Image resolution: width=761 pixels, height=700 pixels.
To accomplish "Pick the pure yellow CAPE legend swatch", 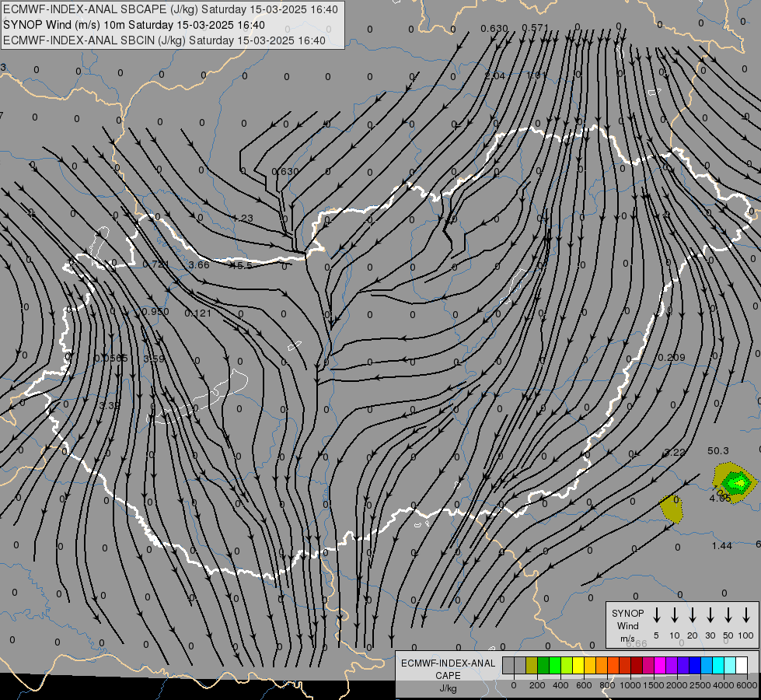I will click(x=578, y=665).
